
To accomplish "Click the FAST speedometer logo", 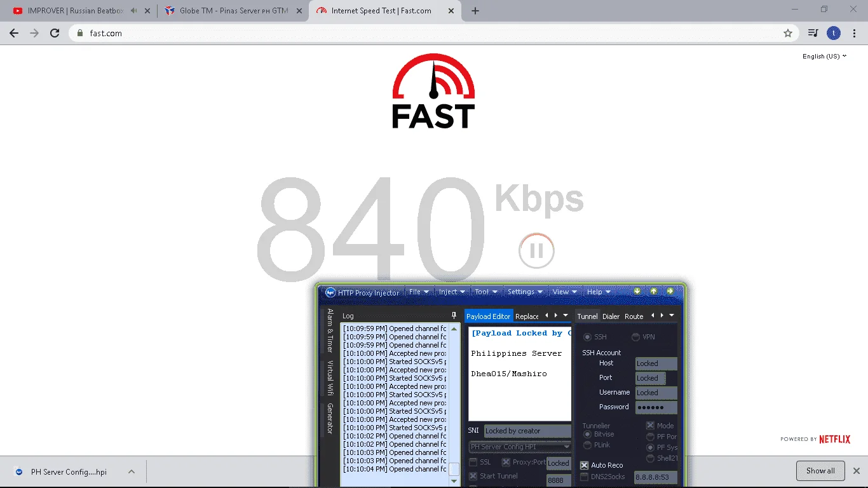I will click(x=433, y=91).
